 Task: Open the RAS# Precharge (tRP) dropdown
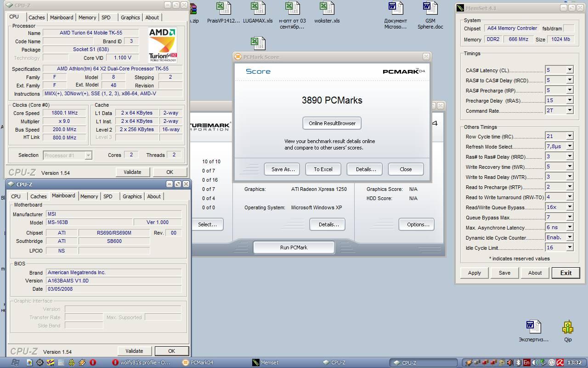click(x=570, y=90)
